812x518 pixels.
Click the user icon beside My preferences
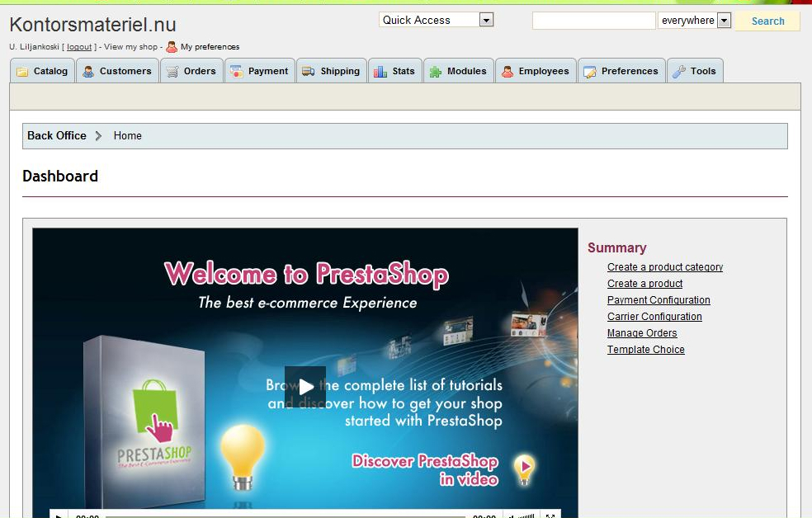tap(172, 47)
